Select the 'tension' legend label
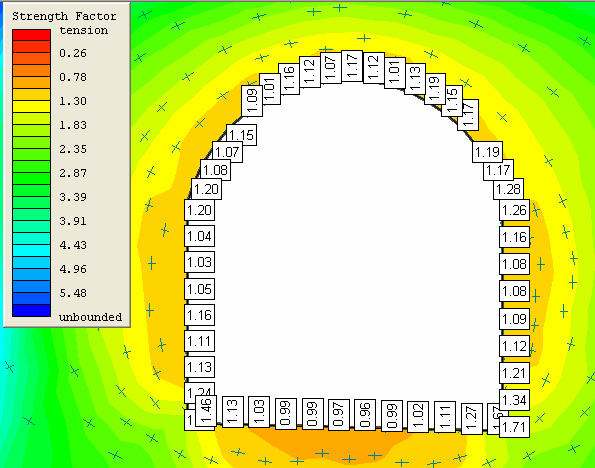Screen dimensions: 595x468 [x=83, y=30]
